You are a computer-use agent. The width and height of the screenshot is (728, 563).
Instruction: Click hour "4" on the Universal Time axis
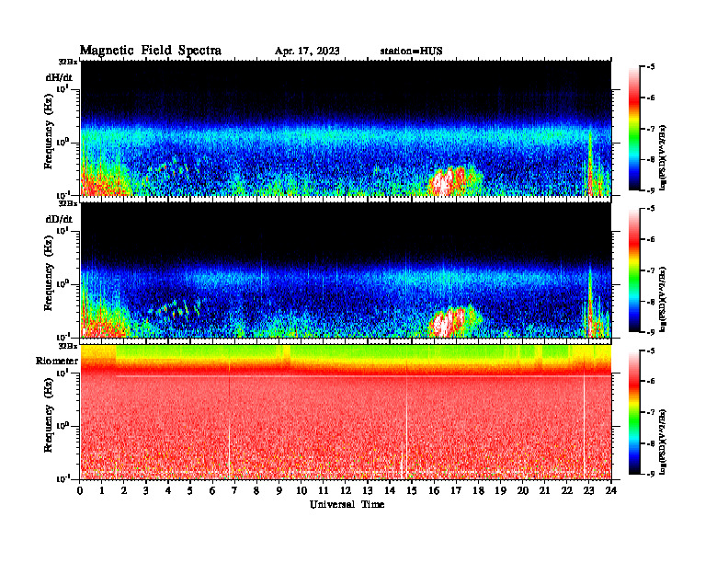[x=168, y=491]
